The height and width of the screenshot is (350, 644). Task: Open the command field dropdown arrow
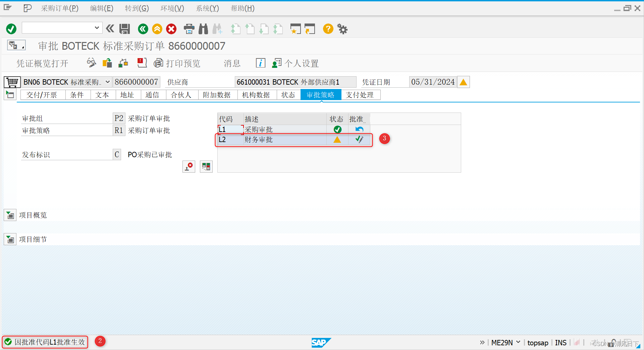click(x=97, y=28)
